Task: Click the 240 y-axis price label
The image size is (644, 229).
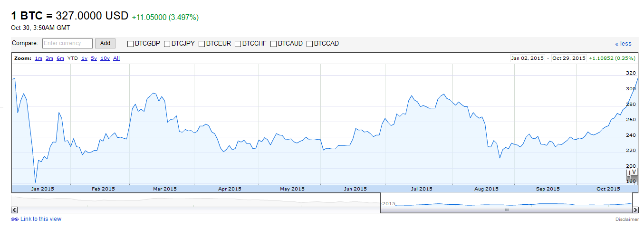Action: [x=631, y=135]
